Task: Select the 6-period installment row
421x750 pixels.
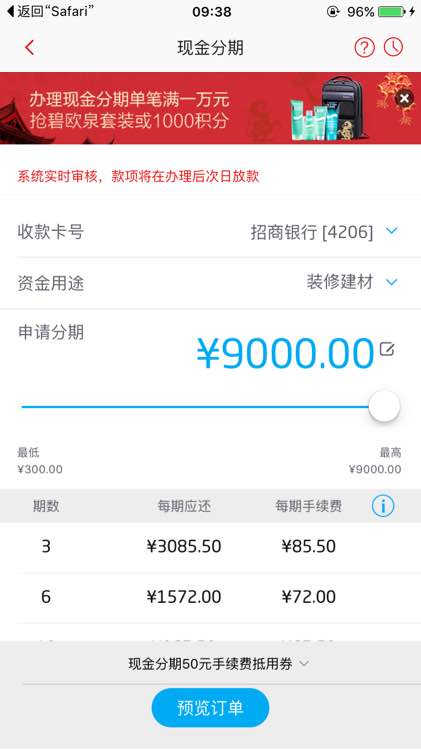Action: pos(210,597)
